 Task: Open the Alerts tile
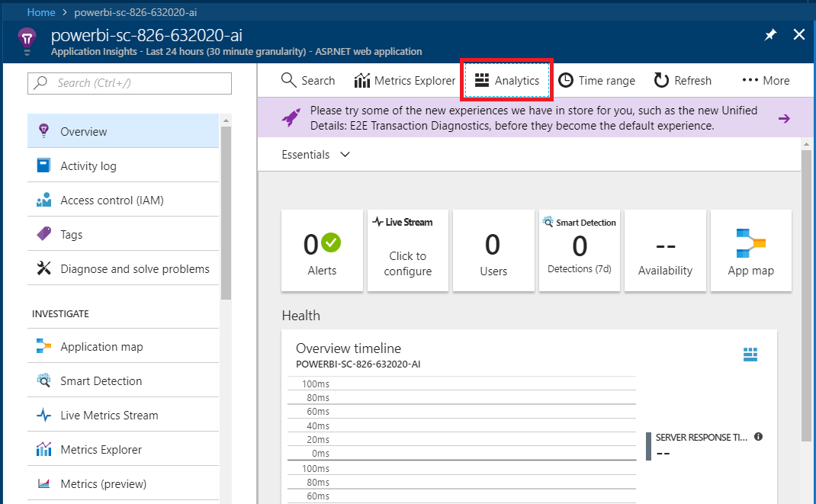(x=322, y=251)
